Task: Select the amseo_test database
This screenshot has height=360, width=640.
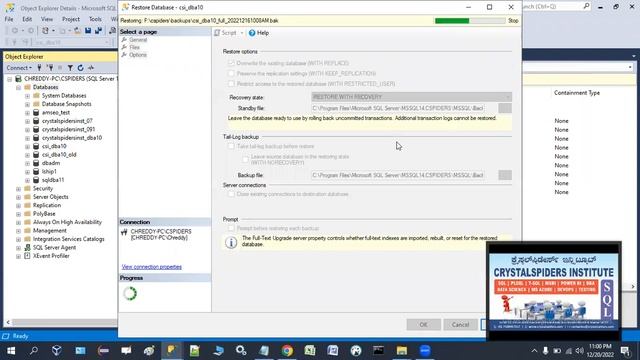Action: pyautogui.click(x=56, y=112)
